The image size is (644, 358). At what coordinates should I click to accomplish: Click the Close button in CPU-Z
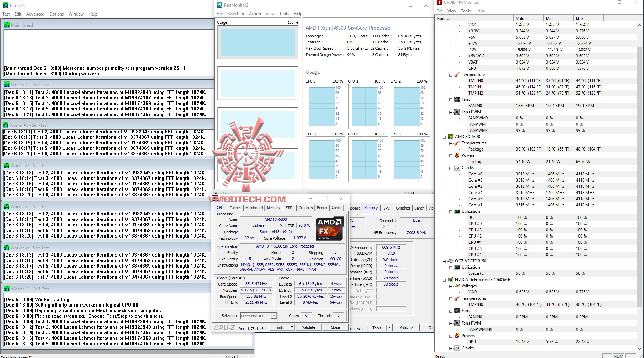(335, 327)
